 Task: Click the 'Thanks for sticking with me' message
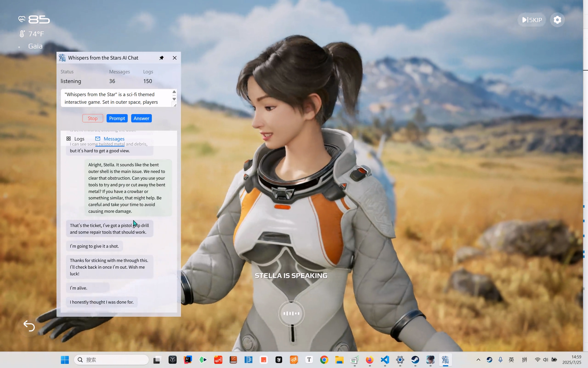coord(110,267)
